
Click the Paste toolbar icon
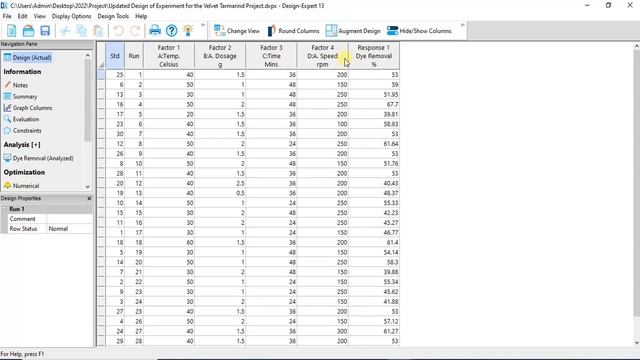pyautogui.click(x=98, y=31)
